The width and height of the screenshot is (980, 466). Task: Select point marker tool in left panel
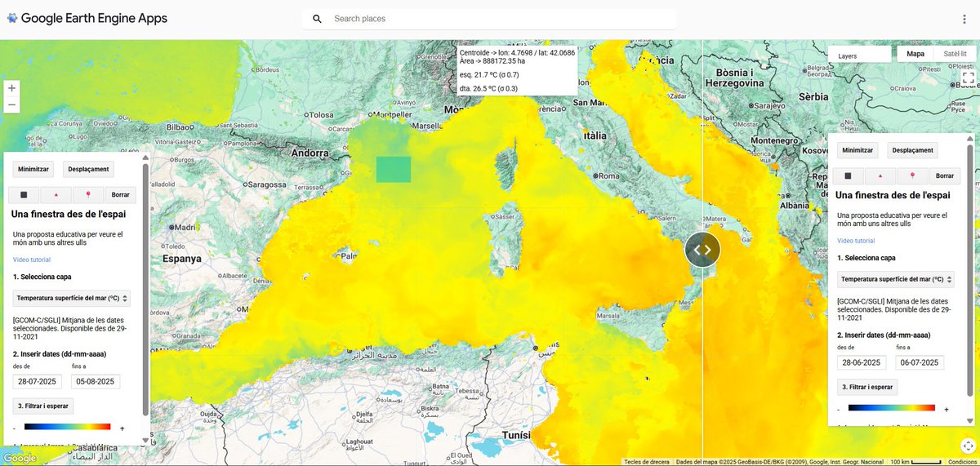pyautogui.click(x=87, y=195)
